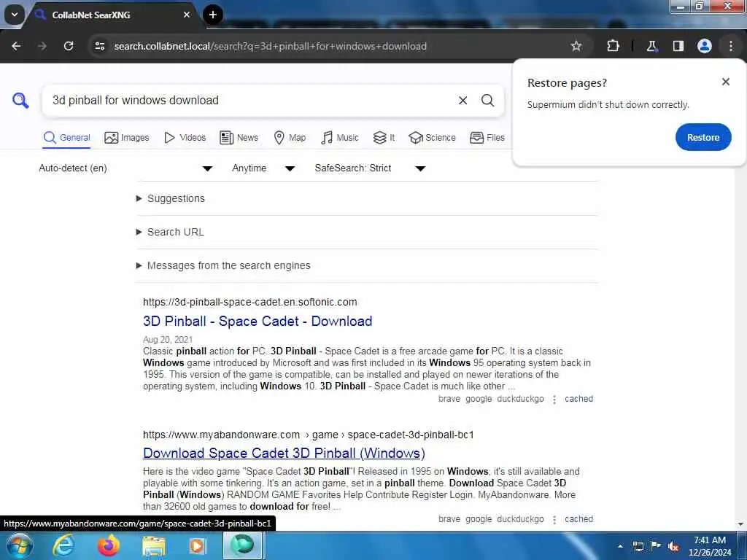Click scrollbar down arrow on page
747x560 pixels.
pyautogui.click(x=740, y=524)
